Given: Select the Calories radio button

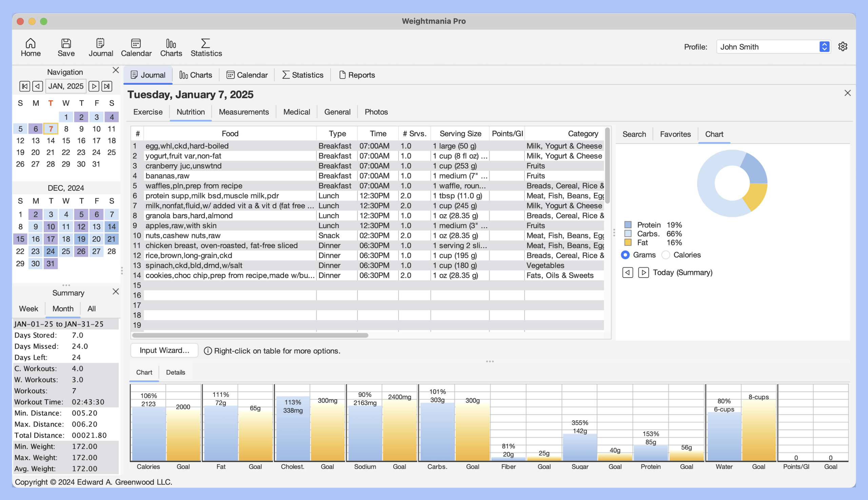Looking at the screenshot, I should (666, 255).
